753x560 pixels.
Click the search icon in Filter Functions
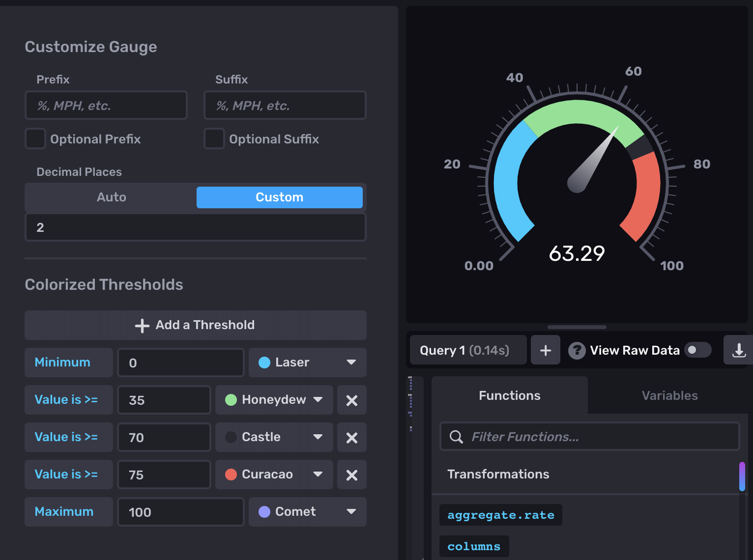click(x=456, y=437)
